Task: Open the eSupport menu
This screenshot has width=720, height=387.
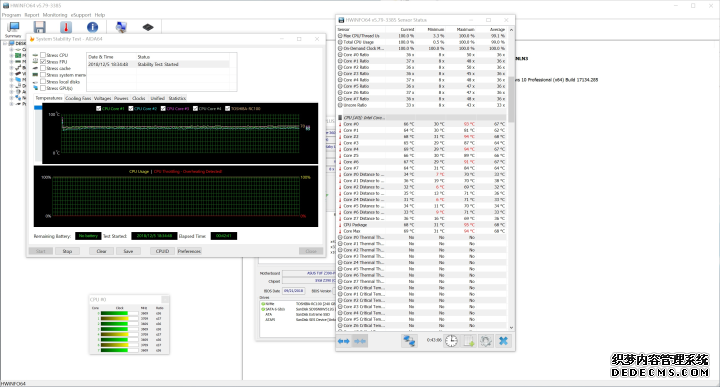Action: [81, 15]
